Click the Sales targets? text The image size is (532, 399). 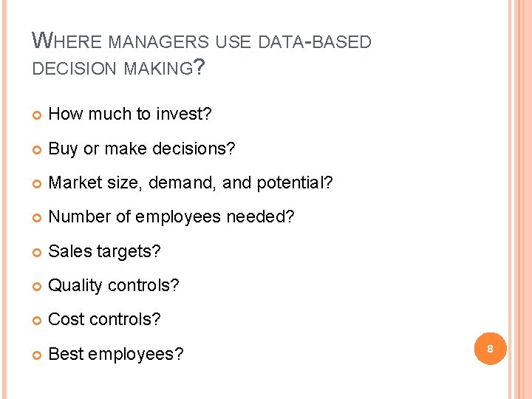[104, 252]
